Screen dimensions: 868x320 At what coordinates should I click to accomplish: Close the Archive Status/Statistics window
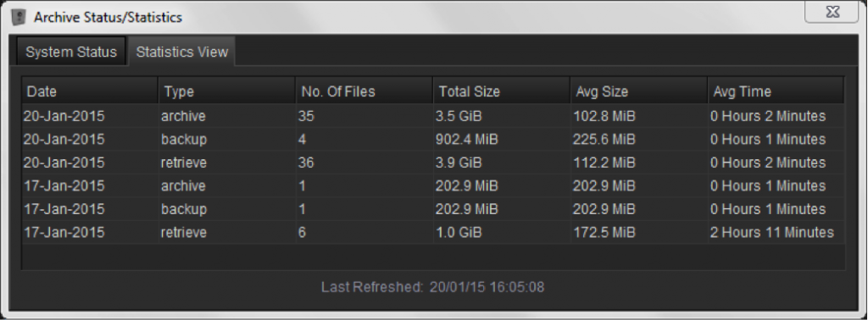click(x=832, y=13)
